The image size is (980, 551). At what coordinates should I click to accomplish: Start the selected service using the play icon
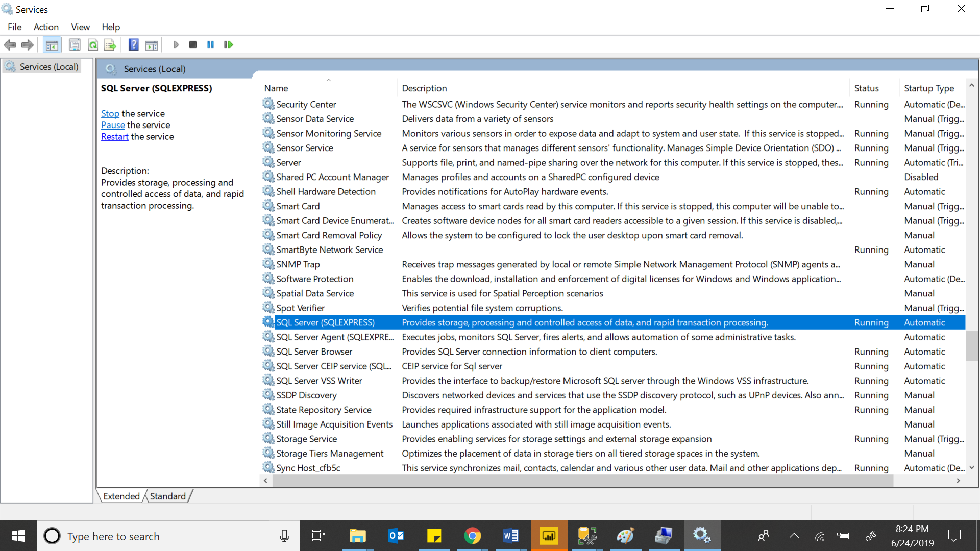coord(176,45)
